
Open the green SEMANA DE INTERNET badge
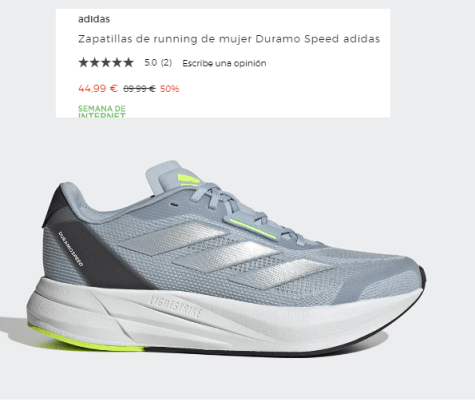click(102, 111)
